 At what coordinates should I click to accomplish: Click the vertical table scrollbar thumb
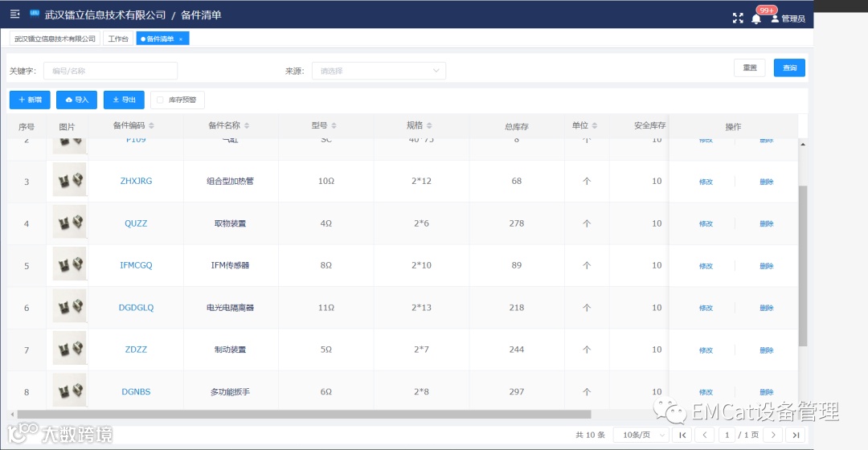point(803,266)
